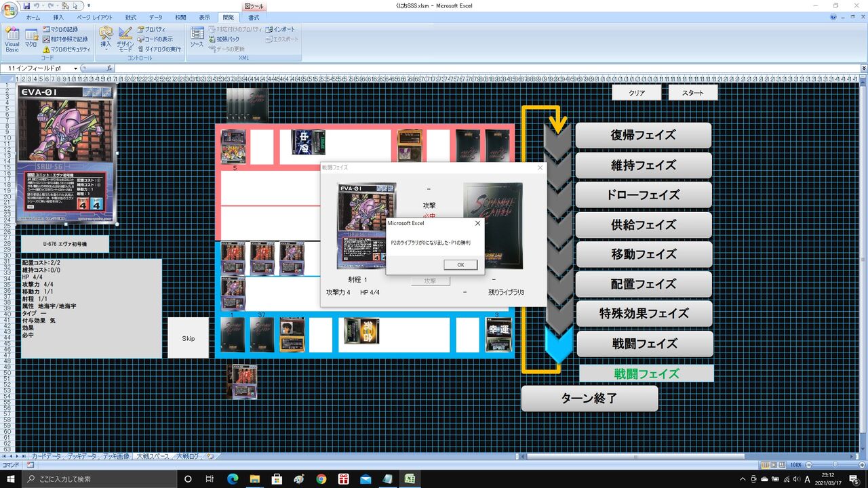
Task: Select the 特殊効果フェイズ phase button
Action: tap(644, 314)
